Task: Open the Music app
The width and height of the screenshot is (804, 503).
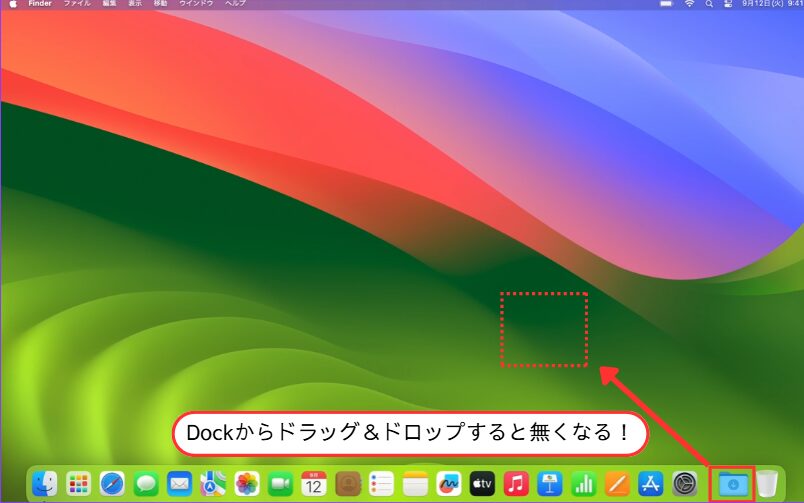Action: click(x=516, y=484)
